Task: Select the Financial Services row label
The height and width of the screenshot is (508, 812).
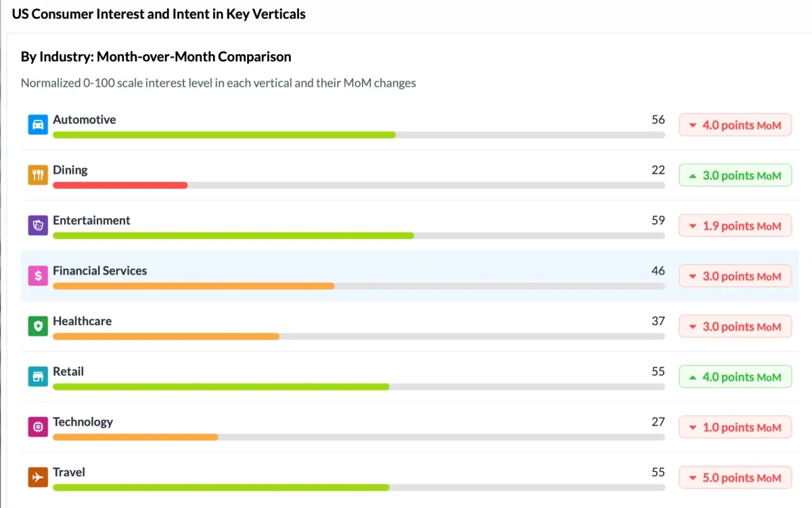Action: (99, 270)
